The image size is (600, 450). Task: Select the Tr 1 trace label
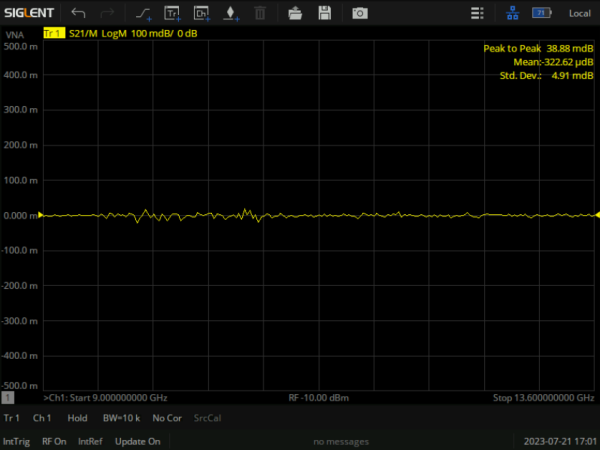[x=12, y=417]
